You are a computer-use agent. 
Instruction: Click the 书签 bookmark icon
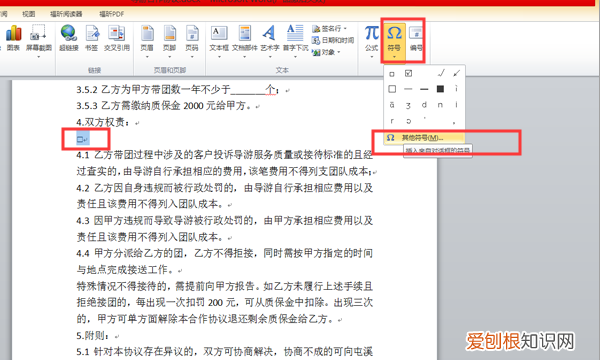[x=91, y=38]
